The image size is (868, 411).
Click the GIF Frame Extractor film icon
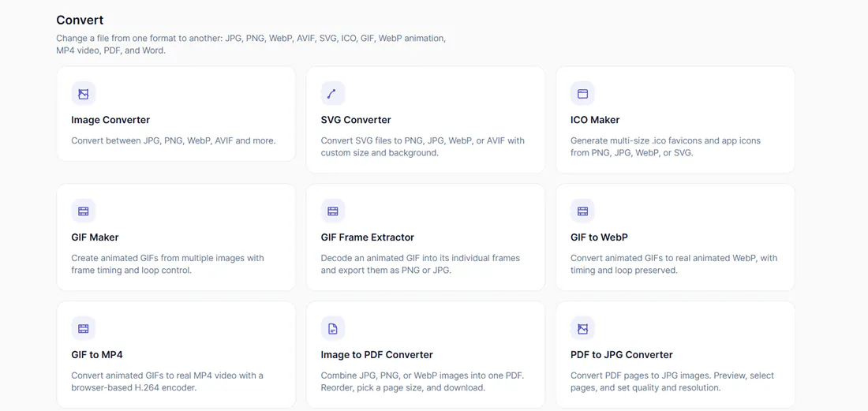(x=333, y=211)
